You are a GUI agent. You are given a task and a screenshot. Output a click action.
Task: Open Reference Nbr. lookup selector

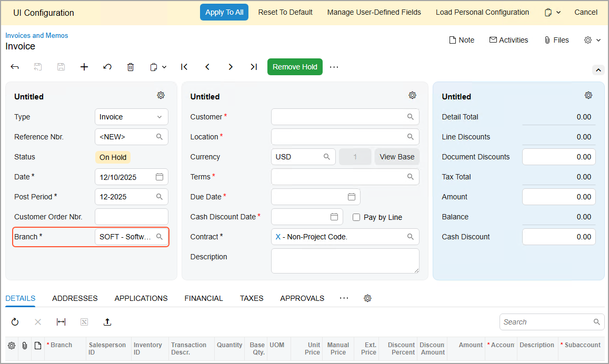[159, 137]
